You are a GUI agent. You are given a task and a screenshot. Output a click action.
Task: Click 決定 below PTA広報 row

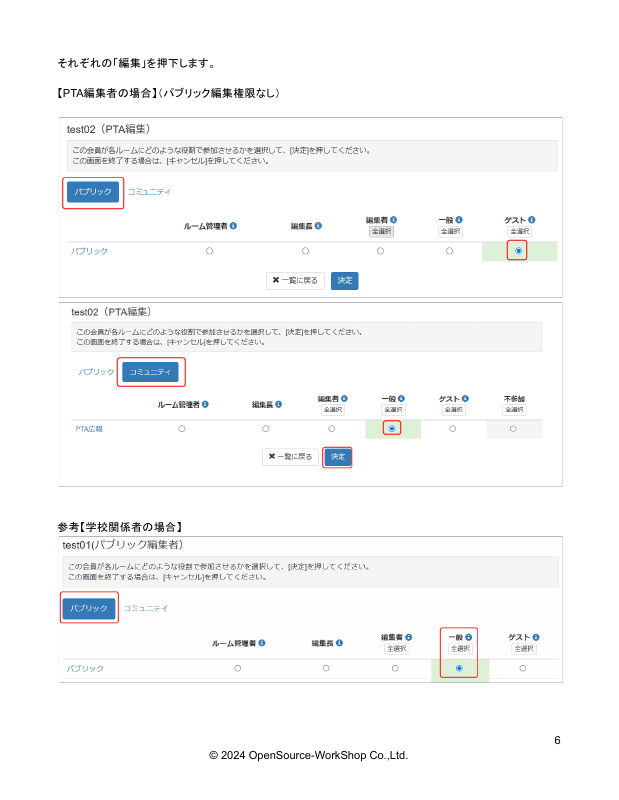coord(338,457)
